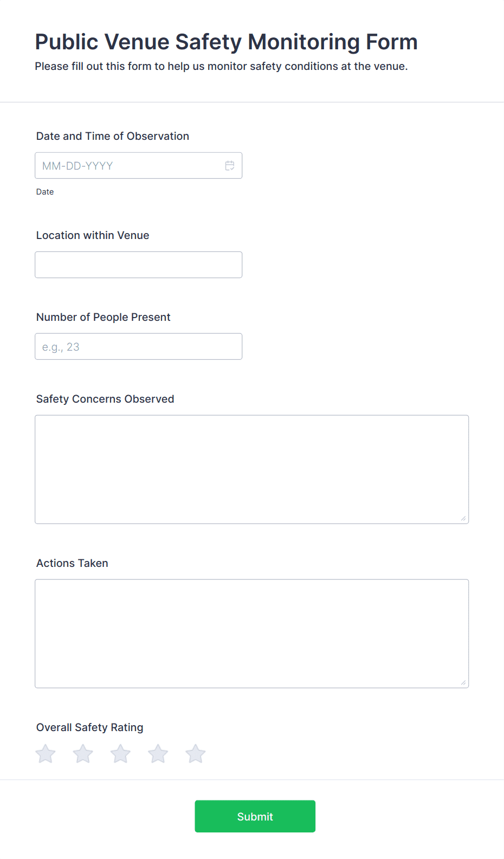Click inside Safety Concerns Observed textarea

[252, 470]
